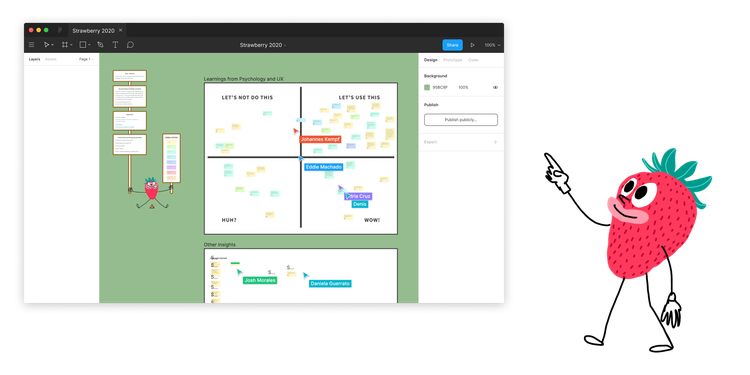Select frame title Learnings from Psychology and UX
Viewport: 750px width, 375px height.
[243, 79]
